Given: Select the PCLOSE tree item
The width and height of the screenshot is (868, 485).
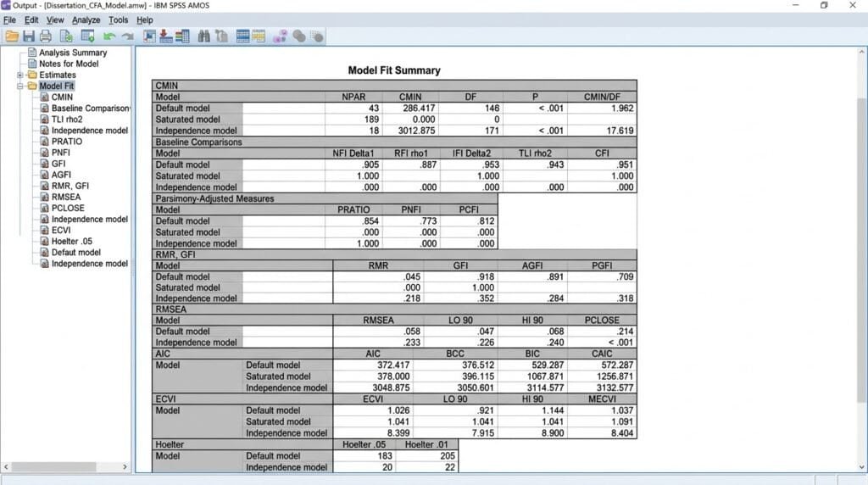Looking at the screenshot, I should [x=68, y=208].
